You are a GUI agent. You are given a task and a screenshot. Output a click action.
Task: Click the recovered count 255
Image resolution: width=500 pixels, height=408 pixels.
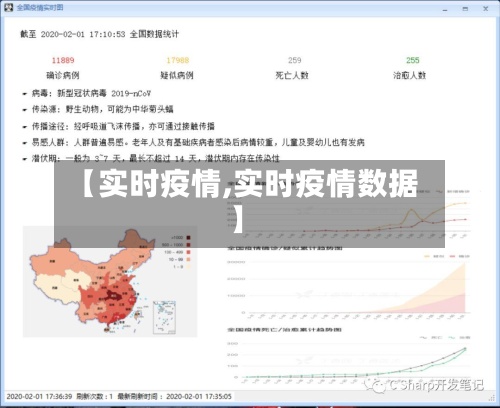[x=413, y=60]
